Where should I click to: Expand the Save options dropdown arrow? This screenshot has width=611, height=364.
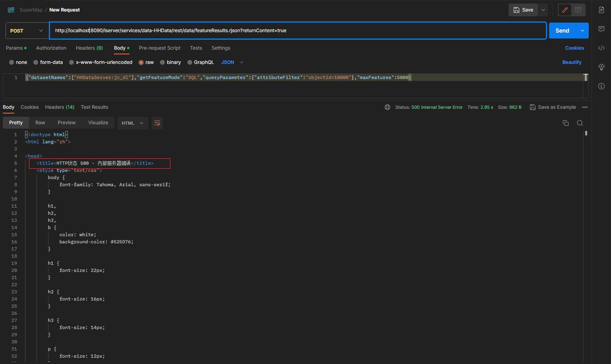pos(543,10)
